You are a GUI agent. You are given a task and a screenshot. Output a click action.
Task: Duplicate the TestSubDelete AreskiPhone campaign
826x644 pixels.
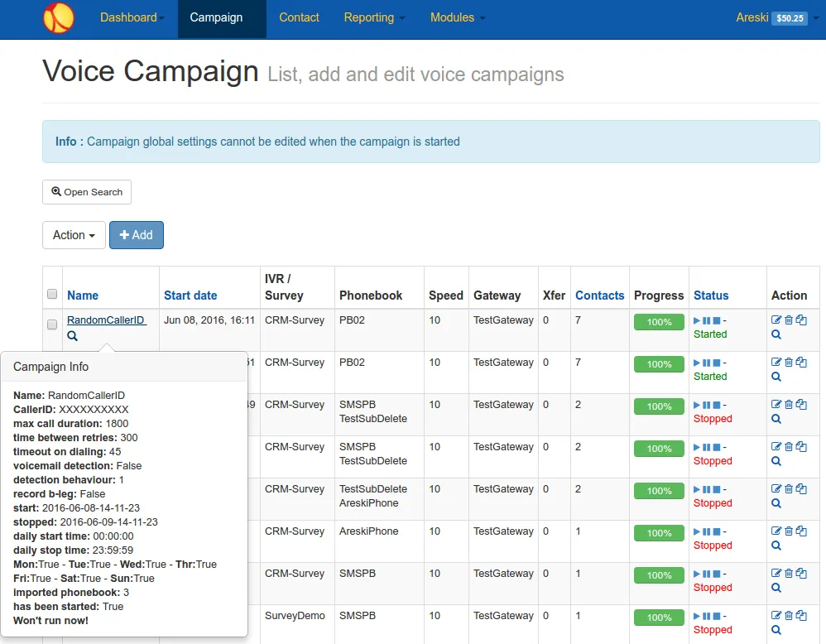point(801,488)
